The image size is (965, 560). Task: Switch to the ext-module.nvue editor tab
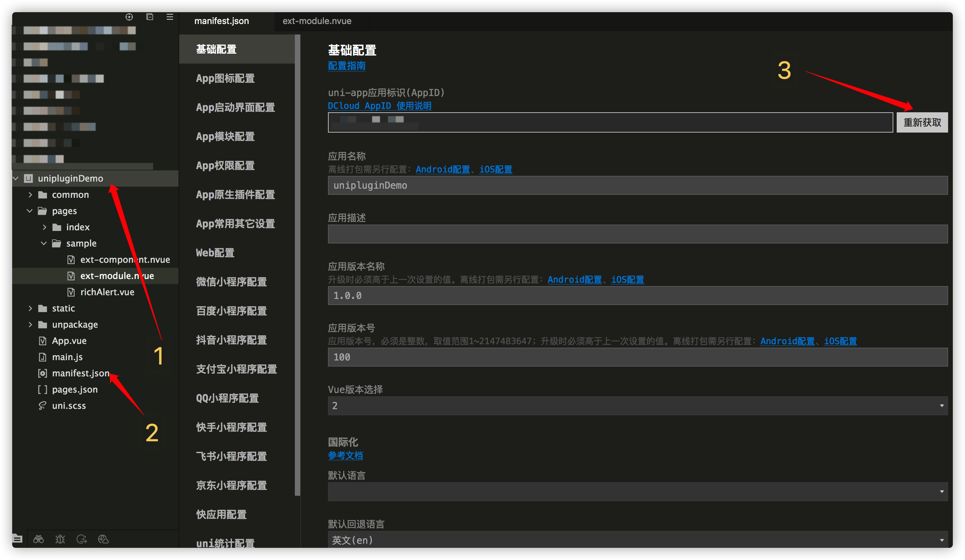click(317, 21)
